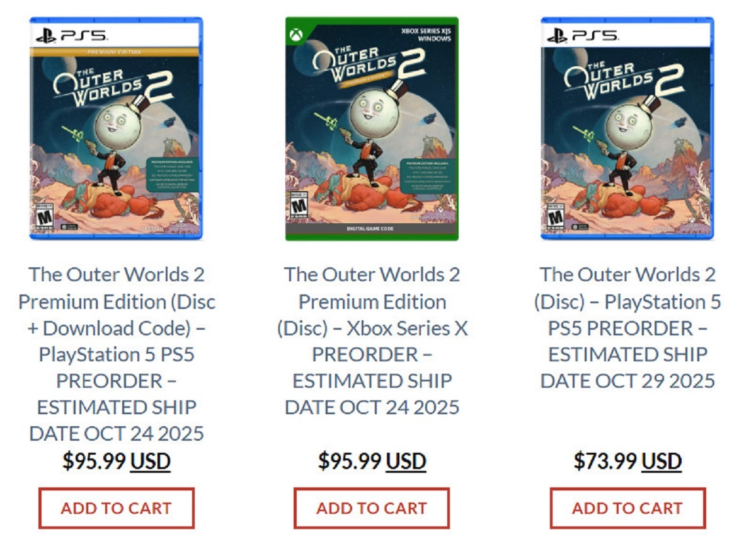Add the PS5 Premium Edition to cart

(x=117, y=508)
